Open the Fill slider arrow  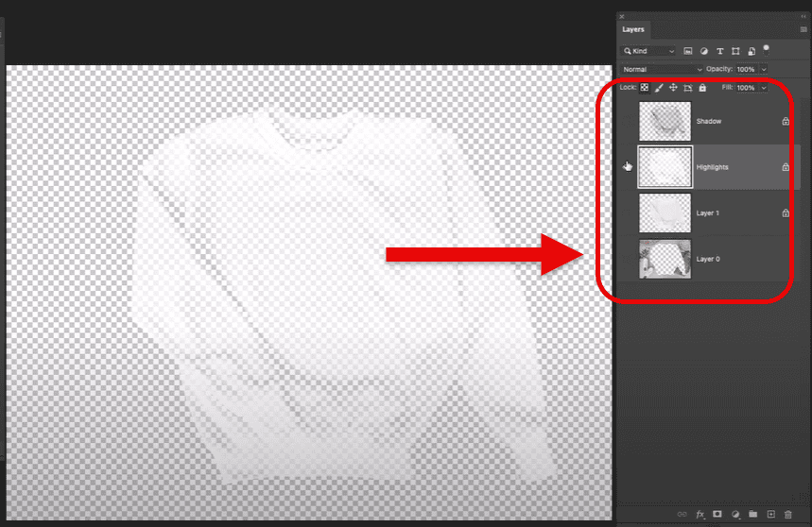[x=764, y=88]
